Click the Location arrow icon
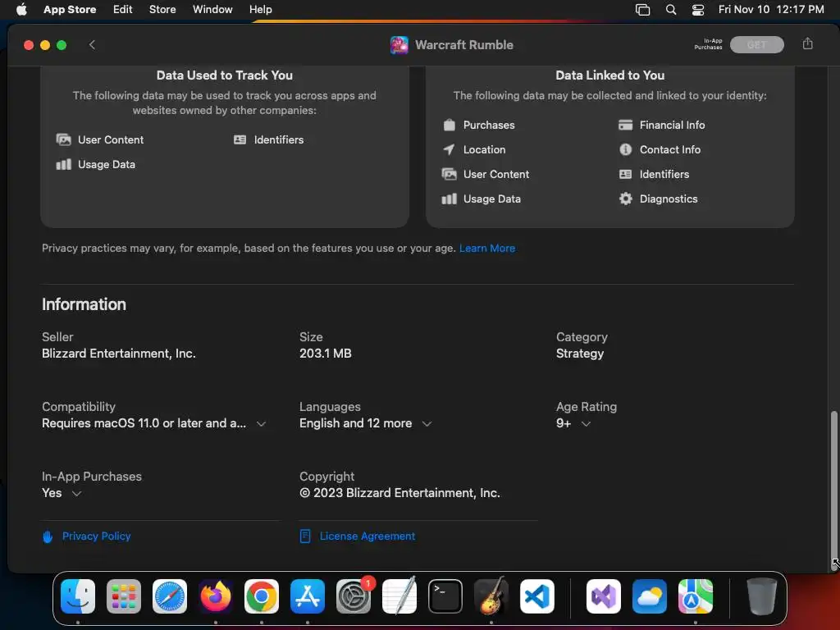Image resolution: width=840 pixels, height=630 pixels. pos(449,149)
